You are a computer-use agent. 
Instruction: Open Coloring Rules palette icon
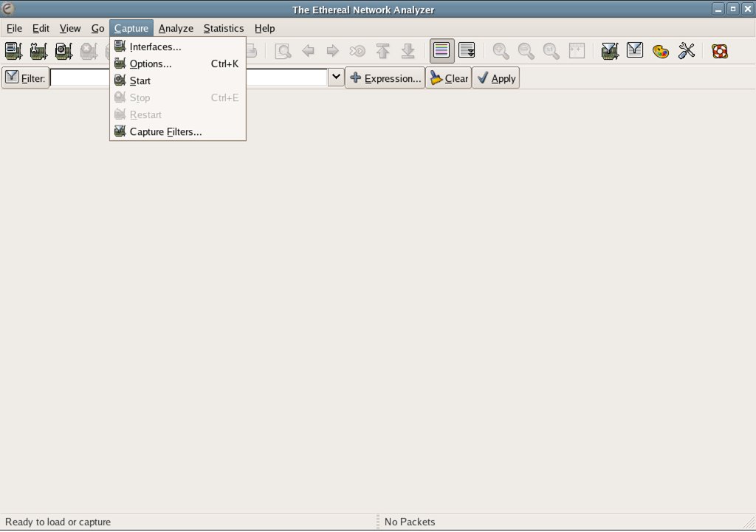click(661, 51)
